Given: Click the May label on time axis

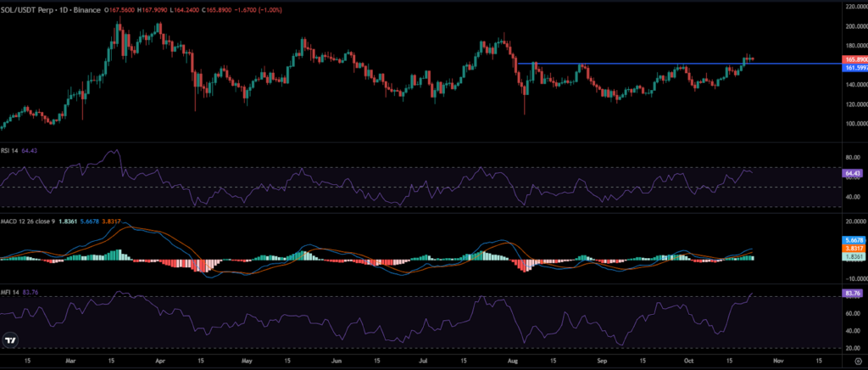Looking at the screenshot, I should (x=246, y=360).
